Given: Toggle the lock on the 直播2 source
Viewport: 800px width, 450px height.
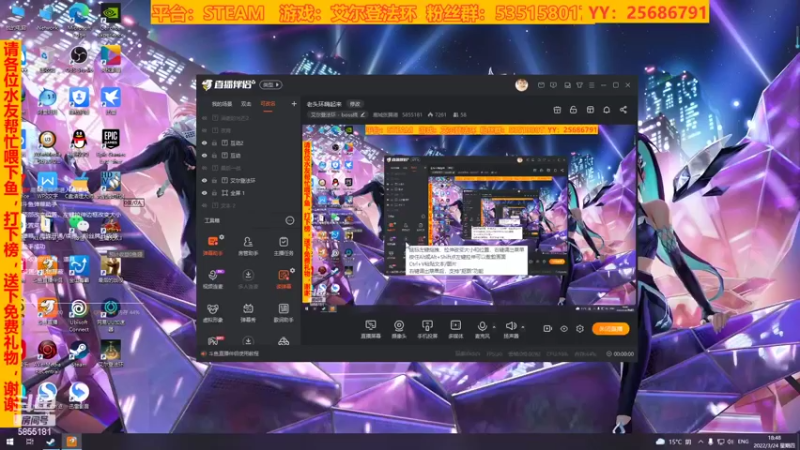Looking at the screenshot, I should pos(214,143).
